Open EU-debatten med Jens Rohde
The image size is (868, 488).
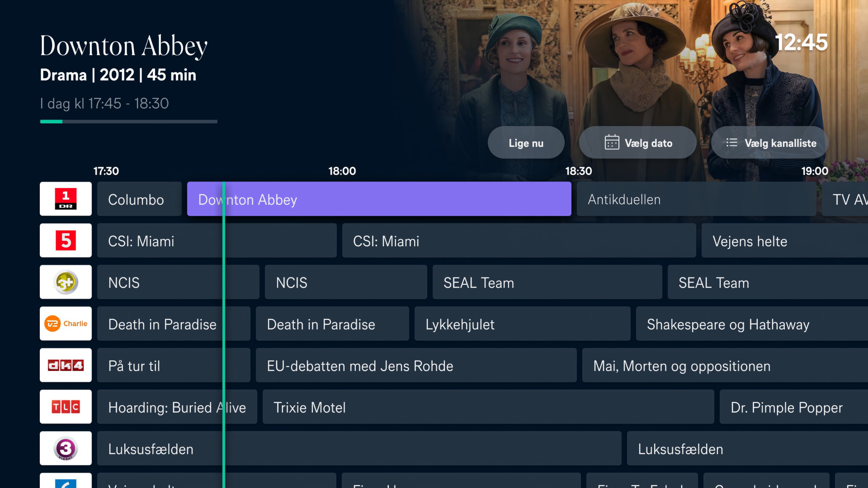coord(416,365)
